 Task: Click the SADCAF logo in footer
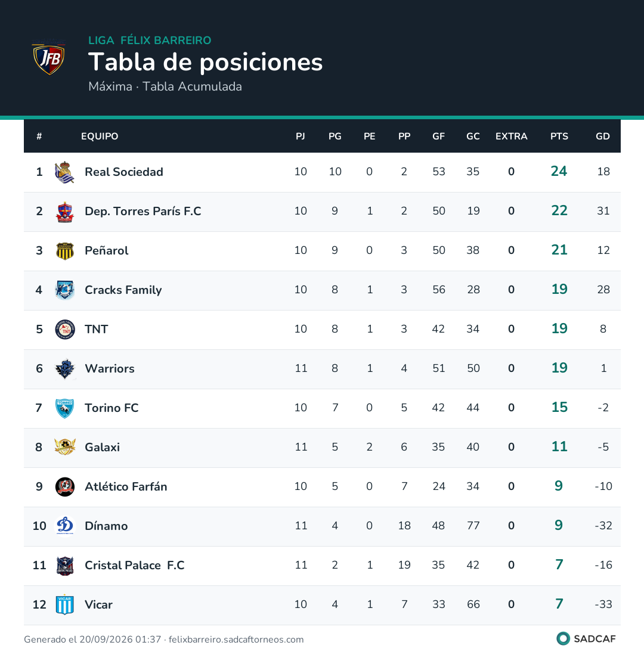coord(586,639)
